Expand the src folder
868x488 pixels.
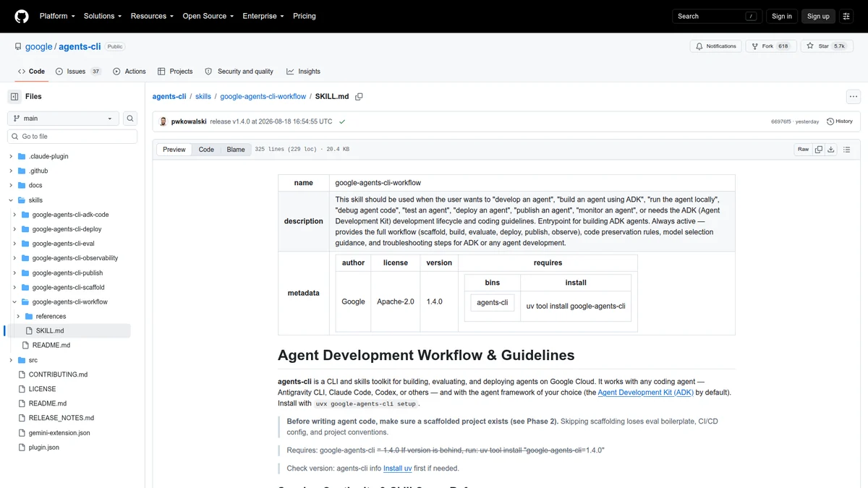tap(11, 360)
